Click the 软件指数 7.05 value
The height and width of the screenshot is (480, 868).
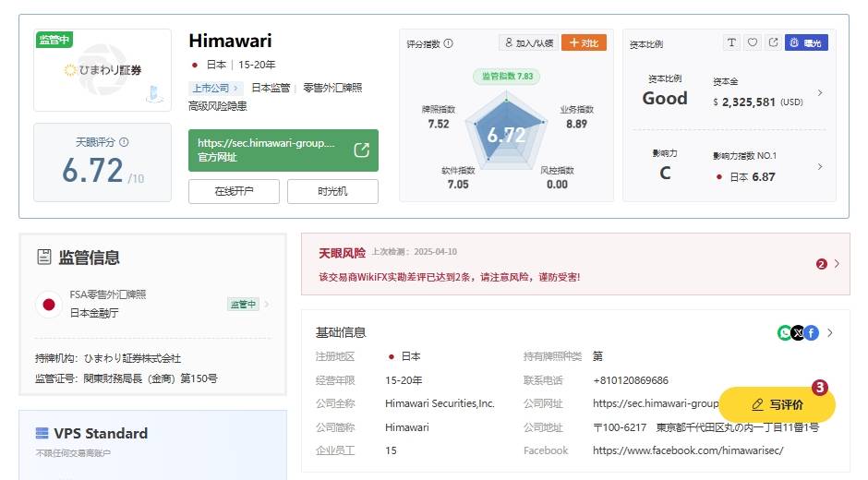pos(458,185)
